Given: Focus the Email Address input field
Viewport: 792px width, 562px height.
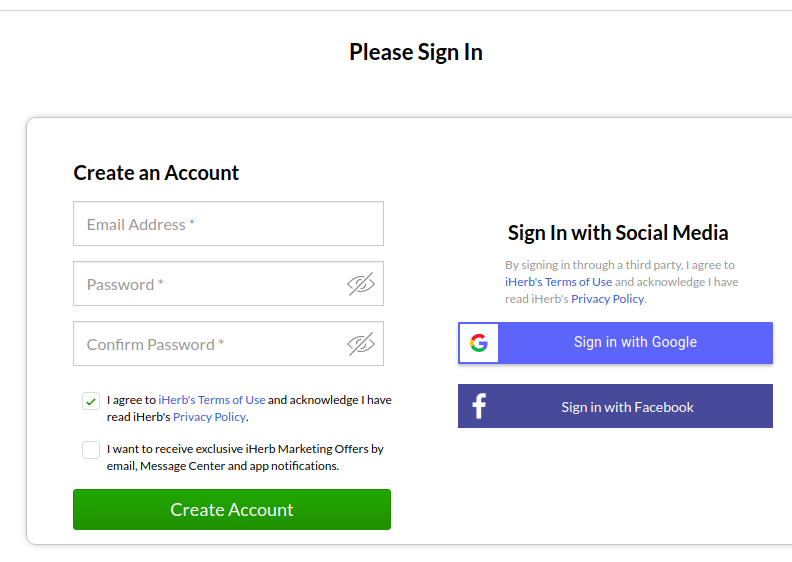Looking at the screenshot, I should click(228, 224).
